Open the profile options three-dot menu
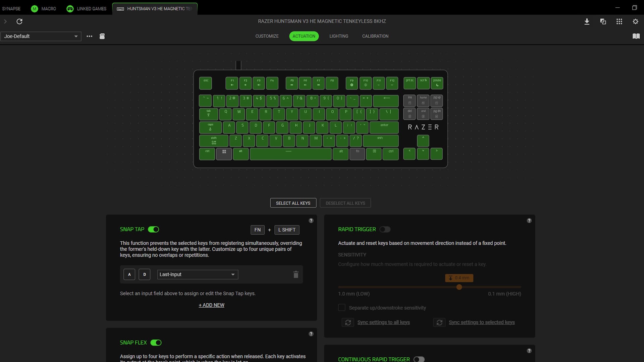 point(89,36)
